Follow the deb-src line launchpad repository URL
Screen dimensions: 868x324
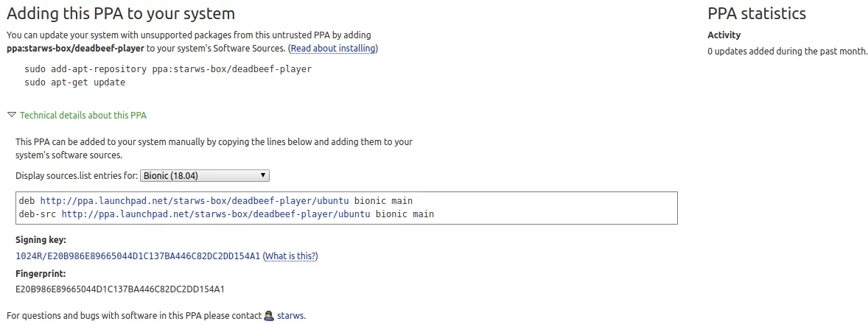pyautogui.click(x=216, y=214)
